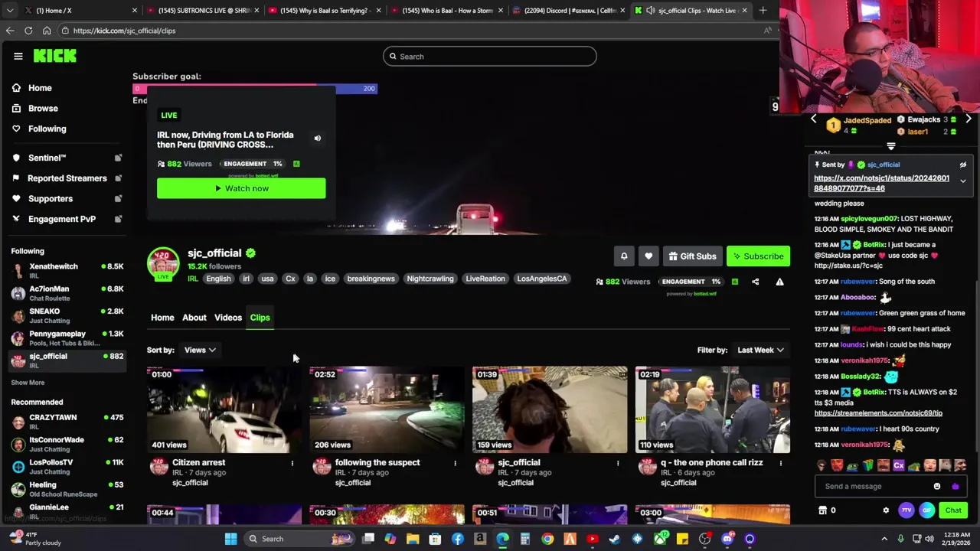Collapse the chat leaderboard handle

pos(890,146)
